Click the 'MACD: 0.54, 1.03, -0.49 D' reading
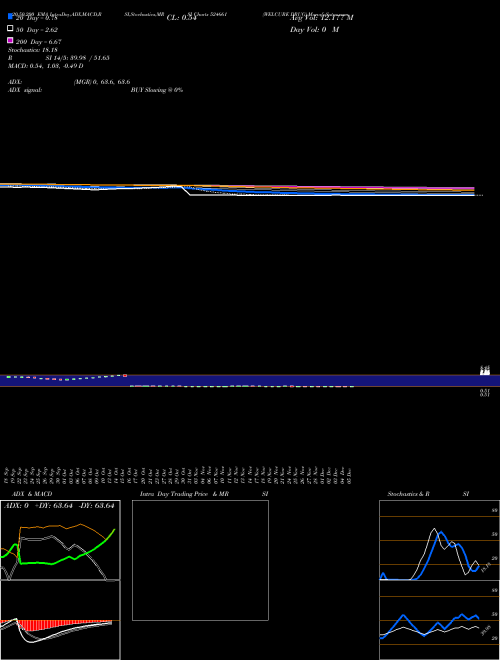The image size is (500, 660). pyautogui.click(x=45, y=66)
